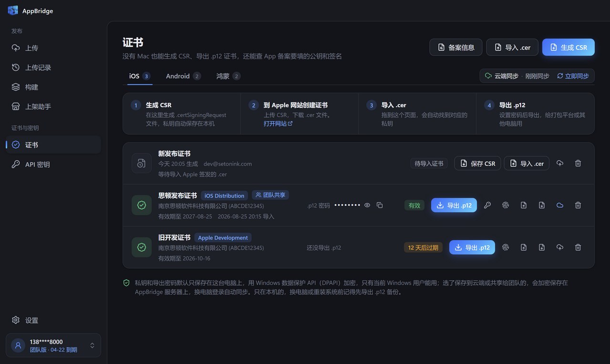
Task: Click the dev@setonink.com email text
Action: pyautogui.click(x=227, y=164)
